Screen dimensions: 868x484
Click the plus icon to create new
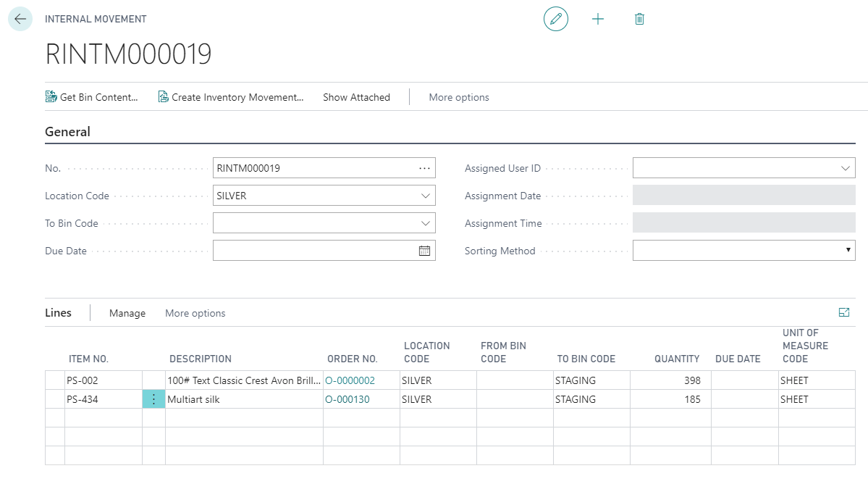click(x=598, y=19)
